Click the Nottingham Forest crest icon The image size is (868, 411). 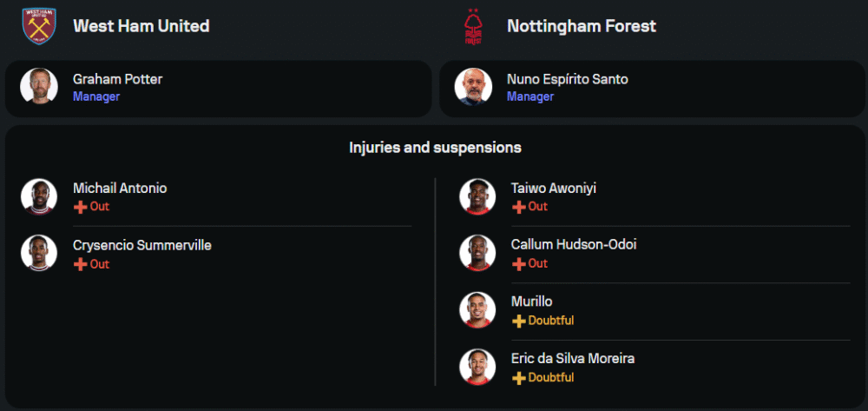tap(473, 26)
